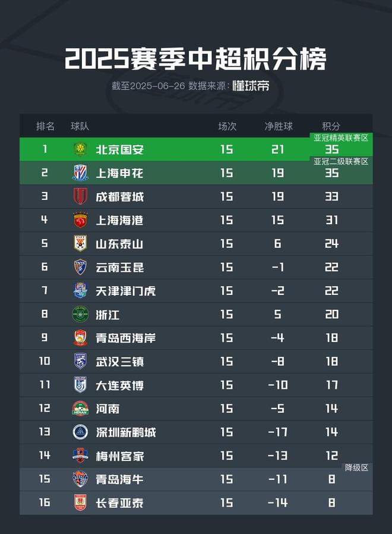Image resolution: width=392 pixels, height=534 pixels.
Task: Click the Tianjin Jinmen Tiger (天津津门虎) badge
Action: tap(80, 291)
